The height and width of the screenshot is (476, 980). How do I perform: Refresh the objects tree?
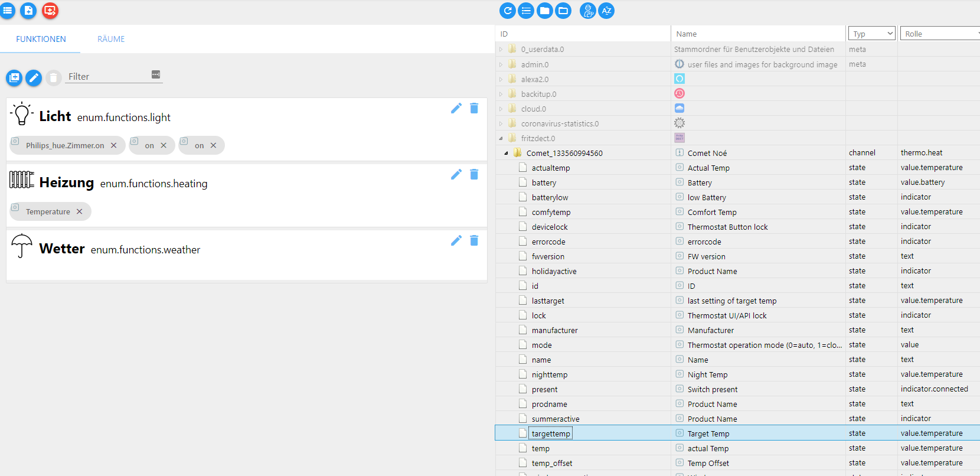pyautogui.click(x=508, y=11)
